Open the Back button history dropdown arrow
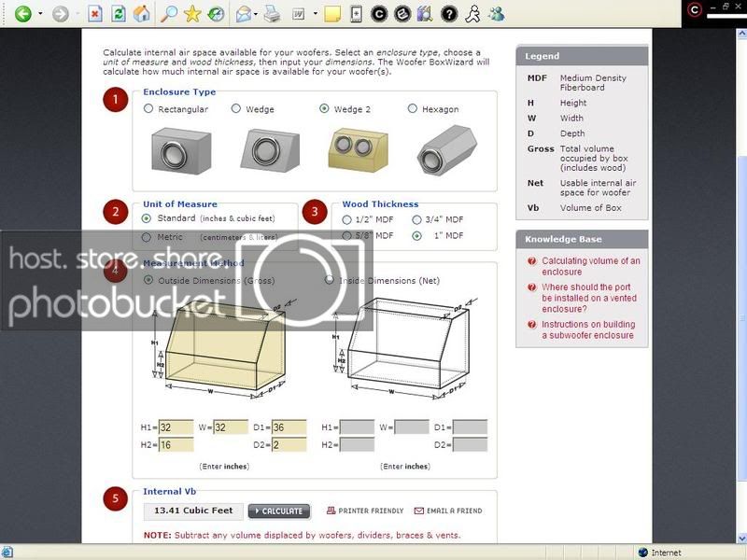The image size is (747, 560). [40, 14]
